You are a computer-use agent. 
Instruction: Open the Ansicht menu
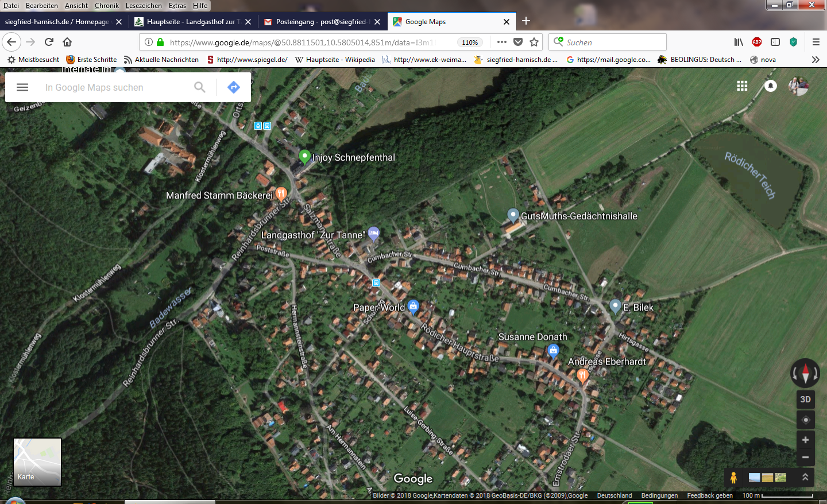(76, 6)
